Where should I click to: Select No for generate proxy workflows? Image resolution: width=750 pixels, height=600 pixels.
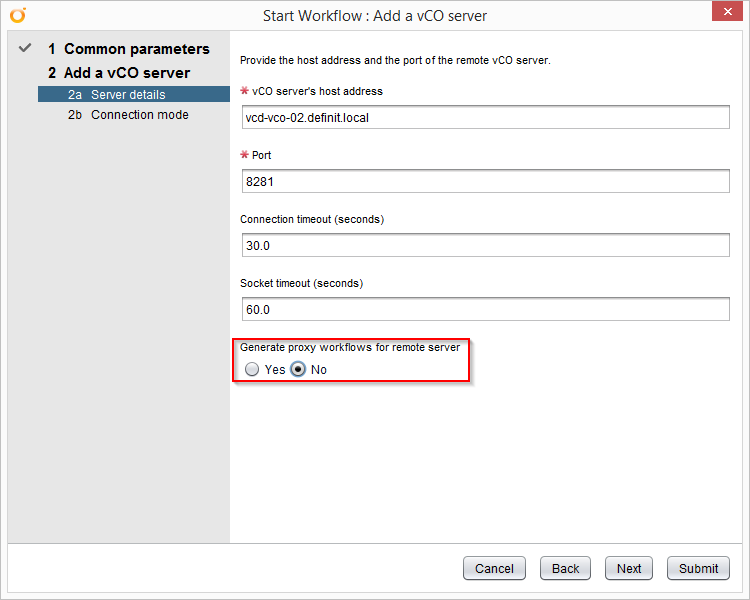pos(298,369)
